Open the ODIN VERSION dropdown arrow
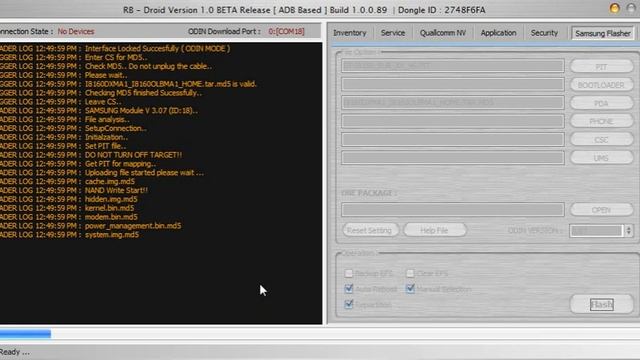The height and width of the screenshot is (360, 640). 629,231
